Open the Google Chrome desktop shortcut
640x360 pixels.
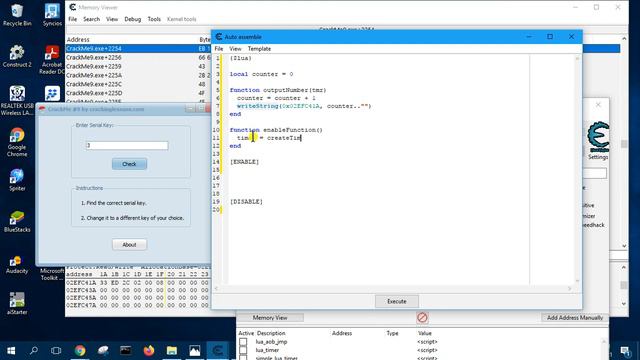click(x=17, y=142)
